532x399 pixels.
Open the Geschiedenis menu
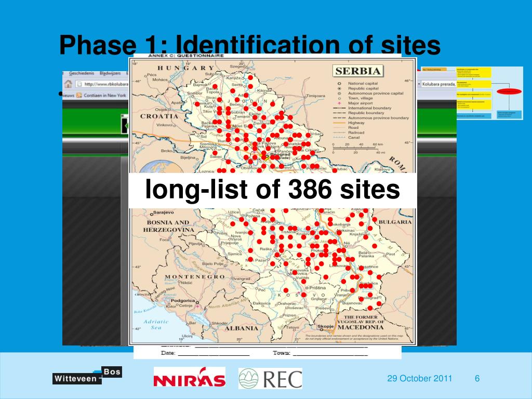tap(82, 73)
